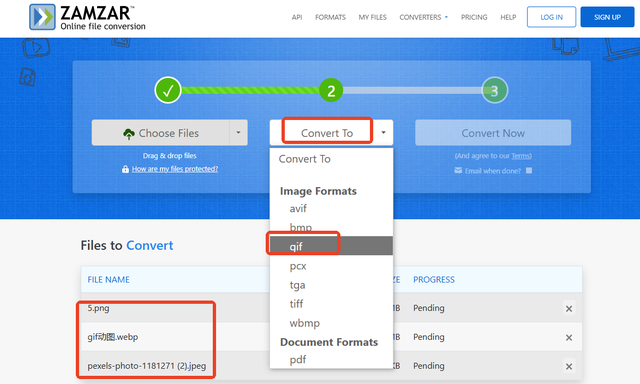The image size is (640, 384).
Task: Click the FILE NAME column header
Action: [109, 280]
